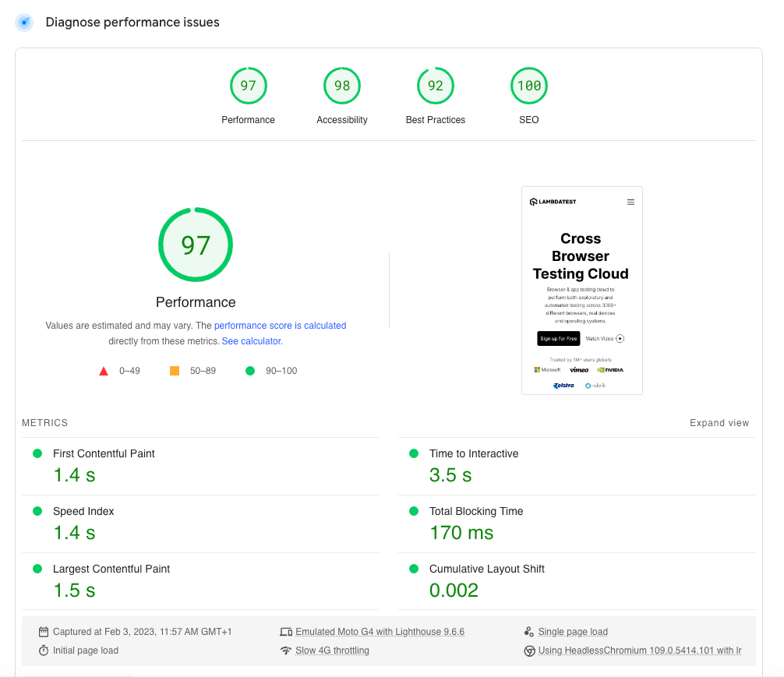Toggle the green dot beside Total Blocking Time

[413, 511]
